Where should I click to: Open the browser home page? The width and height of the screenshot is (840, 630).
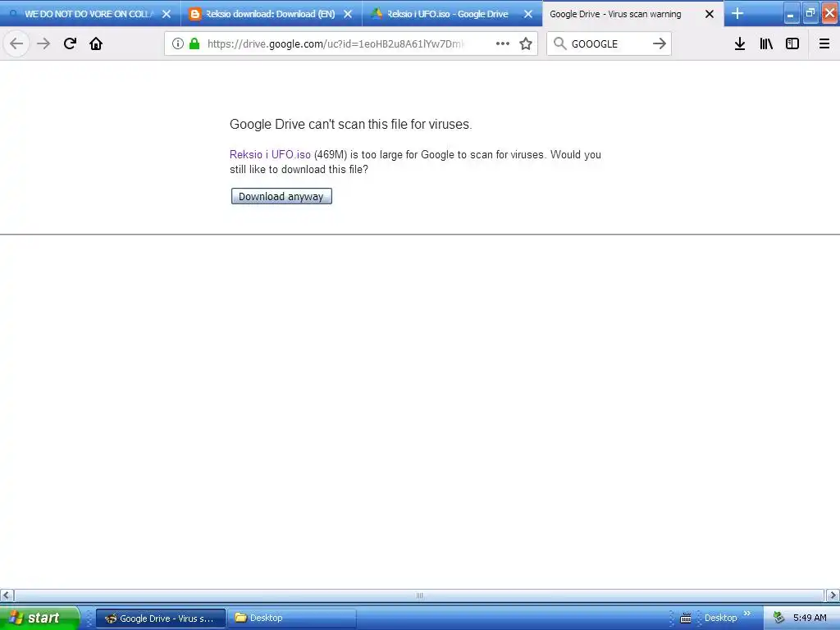click(x=96, y=44)
